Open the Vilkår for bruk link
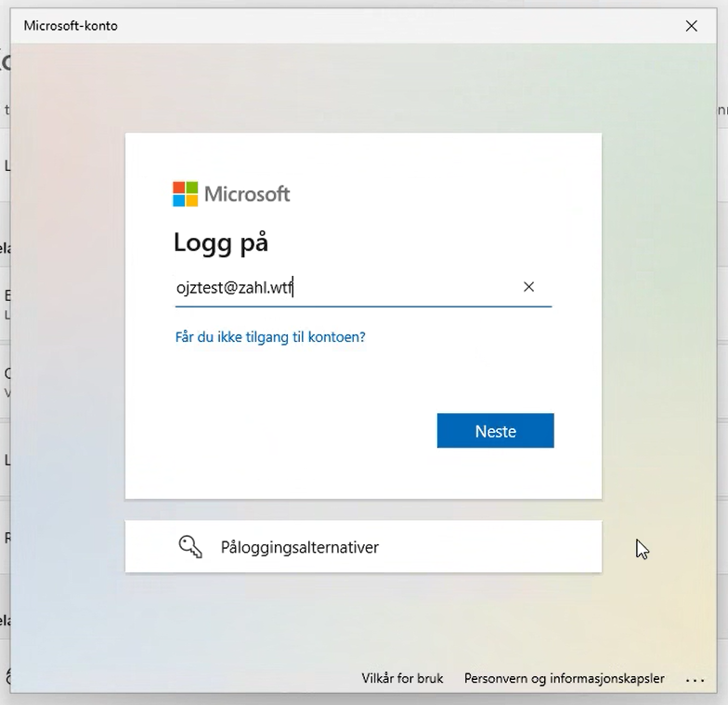Image resolution: width=728 pixels, height=705 pixels. click(x=402, y=678)
